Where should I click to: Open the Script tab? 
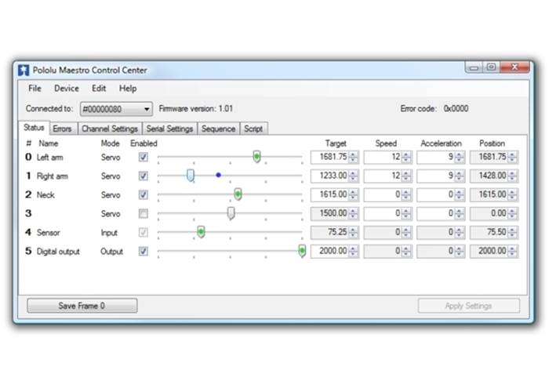click(253, 129)
